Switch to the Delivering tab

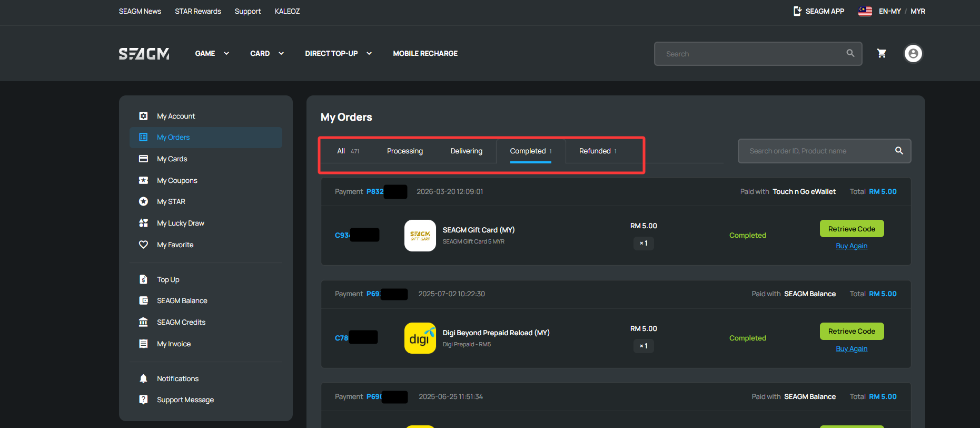[x=466, y=151]
